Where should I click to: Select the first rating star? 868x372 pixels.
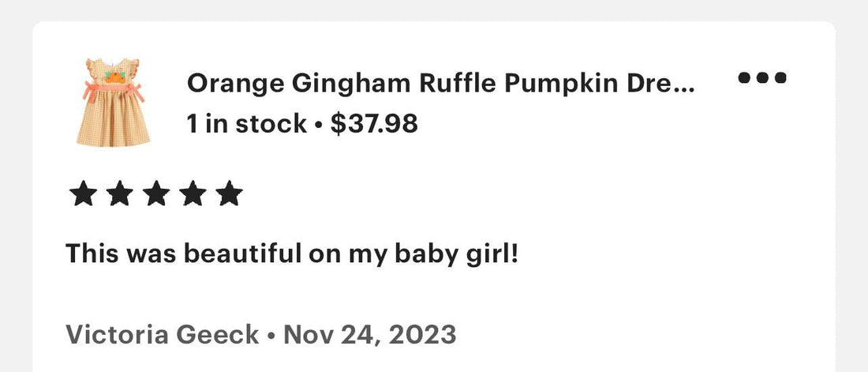83,194
